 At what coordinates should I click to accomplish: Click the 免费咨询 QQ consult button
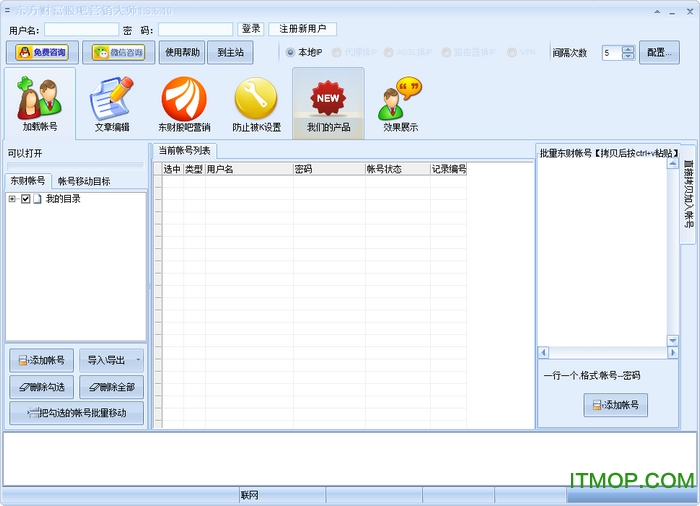pyautogui.click(x=42, y=52)
